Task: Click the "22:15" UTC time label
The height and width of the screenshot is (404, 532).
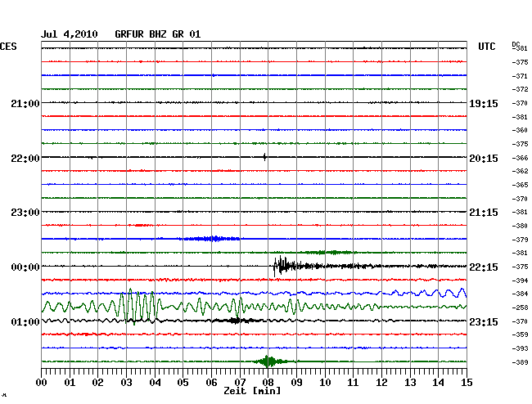Action: point(484,267)
